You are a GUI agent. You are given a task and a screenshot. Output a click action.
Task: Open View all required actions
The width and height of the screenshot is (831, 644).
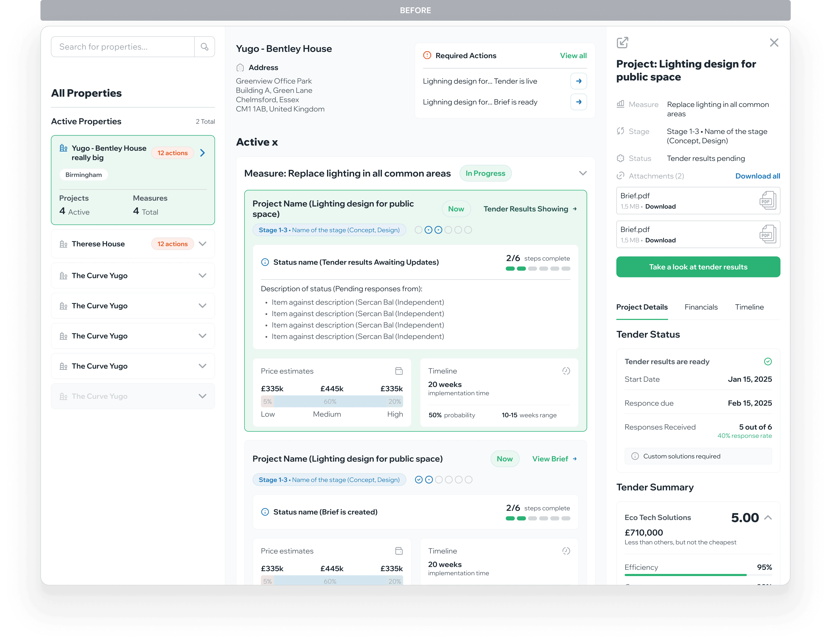(573, 56)
